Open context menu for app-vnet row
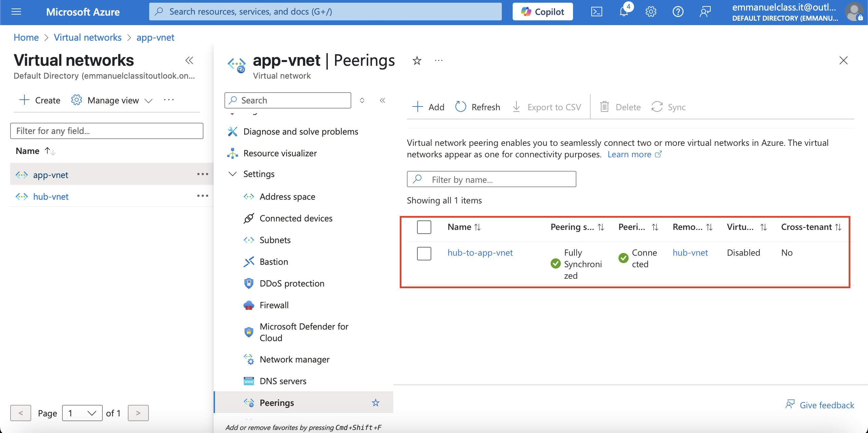Viewport: 868px width, 433px height. coord(202,174)
